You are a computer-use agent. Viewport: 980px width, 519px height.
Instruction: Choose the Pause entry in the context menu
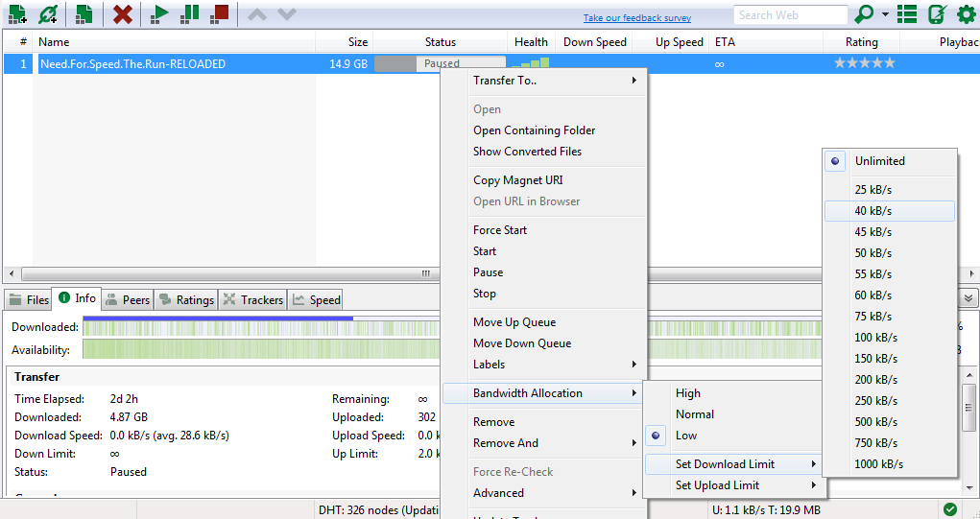click(x=542, y=272)
